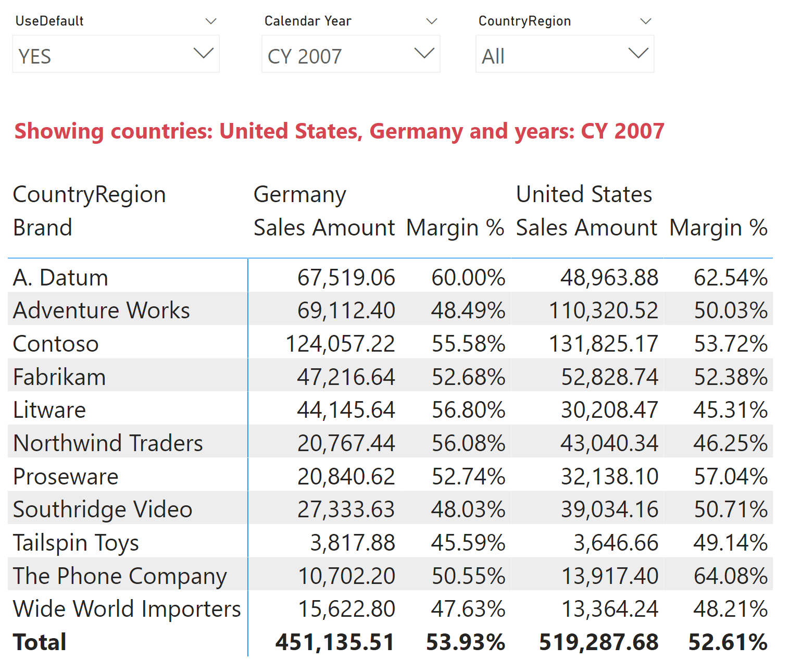Click the 53.93% total margin

tap(466, 642)
